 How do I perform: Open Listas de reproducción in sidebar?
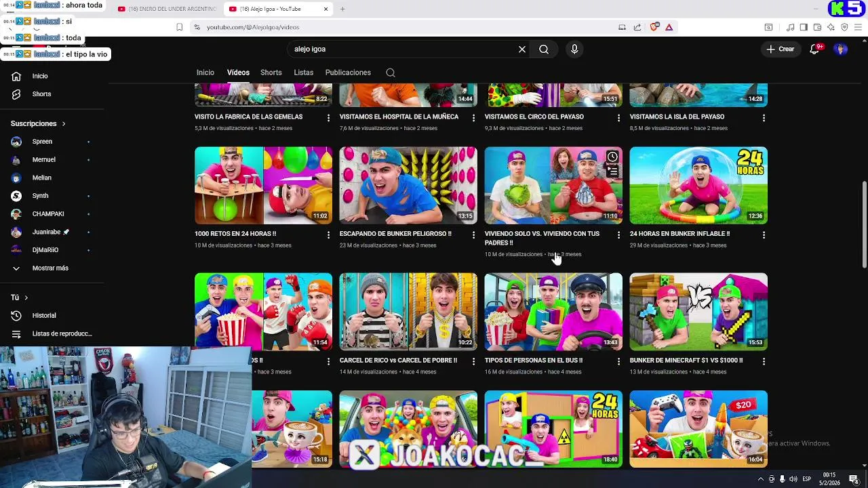52,334
